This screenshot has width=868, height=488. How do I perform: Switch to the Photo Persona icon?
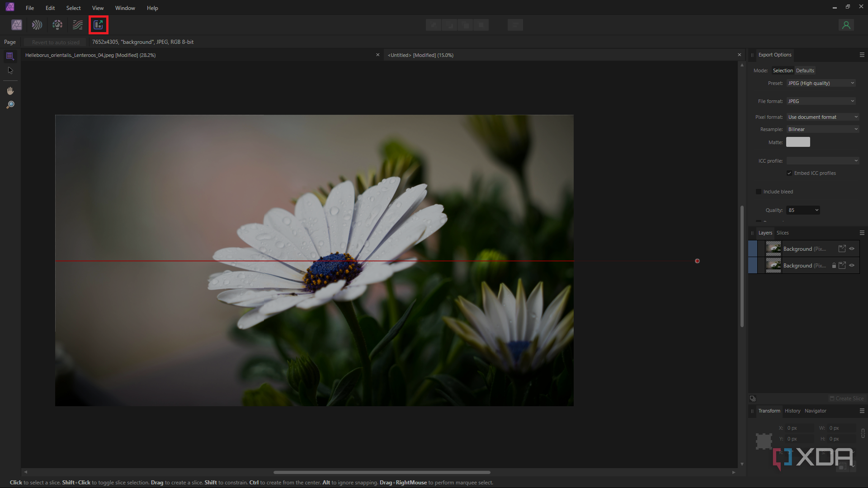17,25
